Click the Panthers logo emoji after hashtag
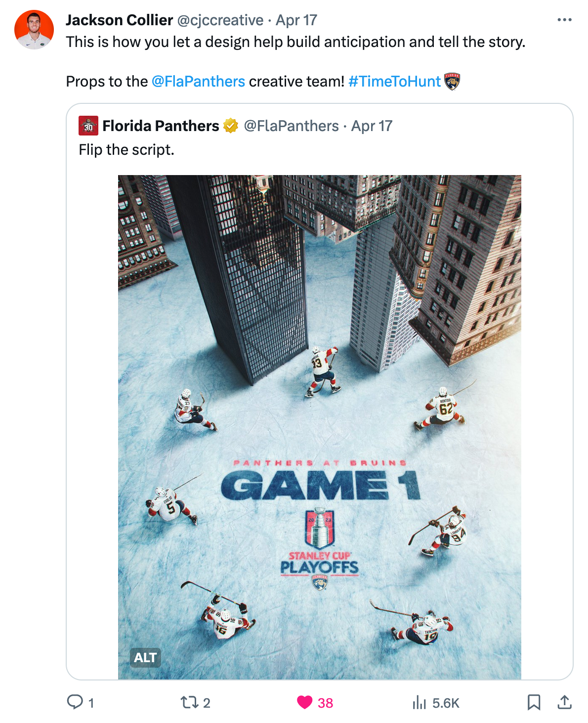The width and height of the screenshot is (588, 723). [452, 81]
